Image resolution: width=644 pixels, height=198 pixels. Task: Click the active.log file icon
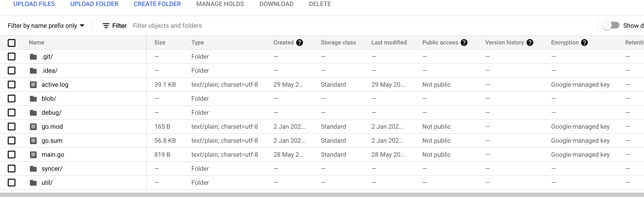tap(33, 85)
